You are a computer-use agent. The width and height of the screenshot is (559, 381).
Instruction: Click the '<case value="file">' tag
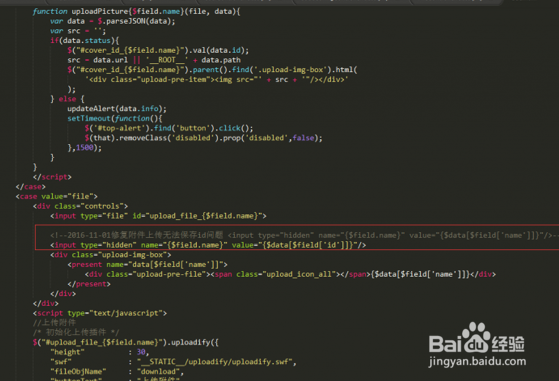pyautogui.click(x=56, y=196)
